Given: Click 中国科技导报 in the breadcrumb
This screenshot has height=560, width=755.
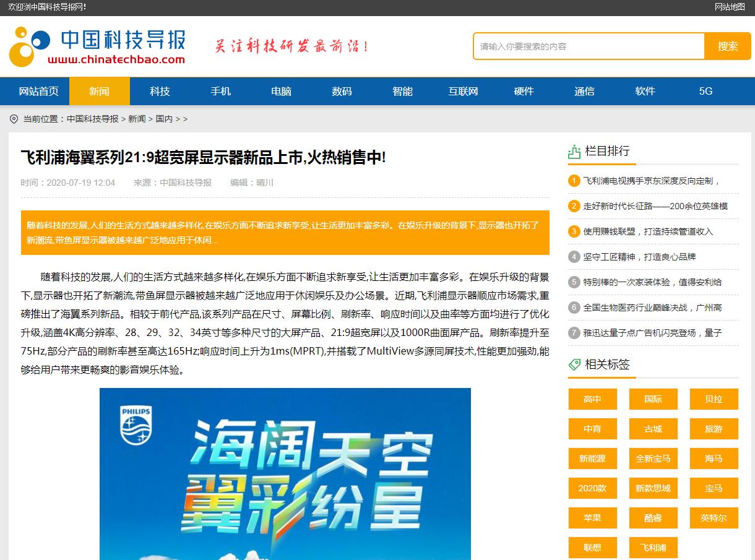Looking at the screenshot, I should pos(93,119).
